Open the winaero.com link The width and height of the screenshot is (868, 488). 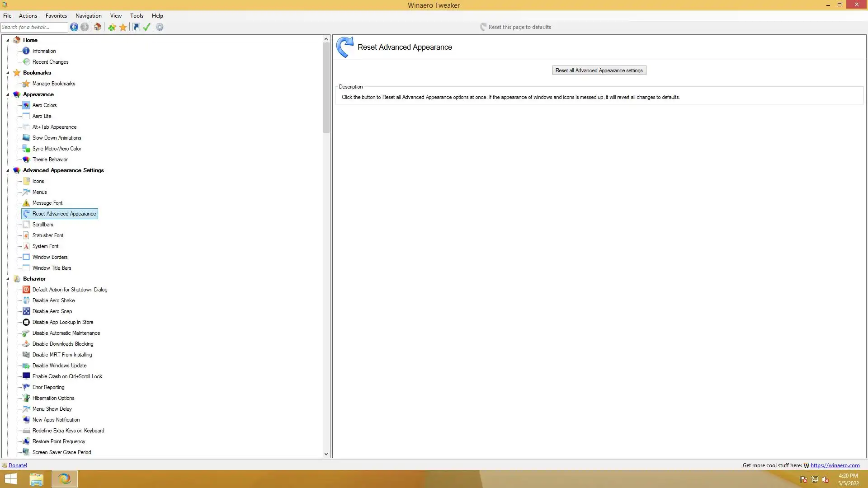(x=835, y=465)
